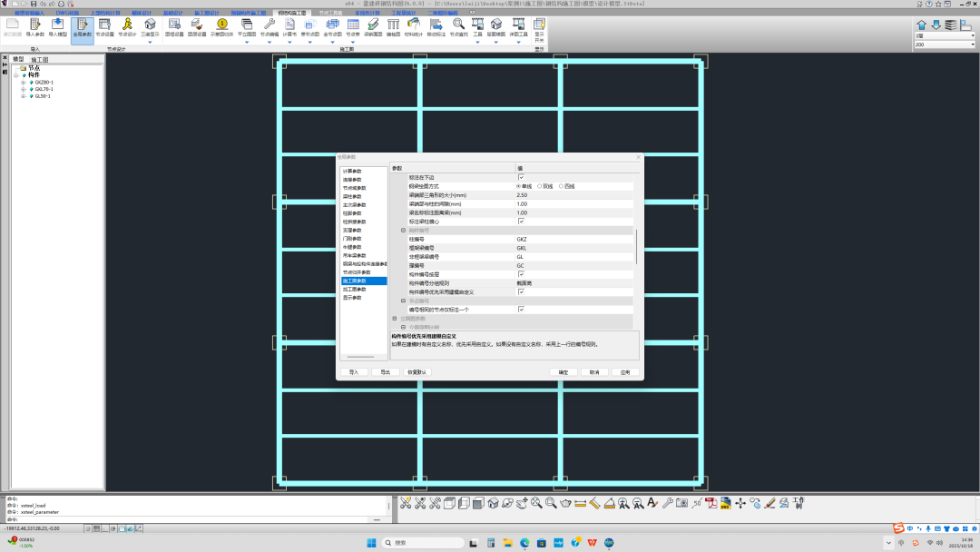Select the 单线 radio option
This screenshot has width=980, height=552.
519,186
